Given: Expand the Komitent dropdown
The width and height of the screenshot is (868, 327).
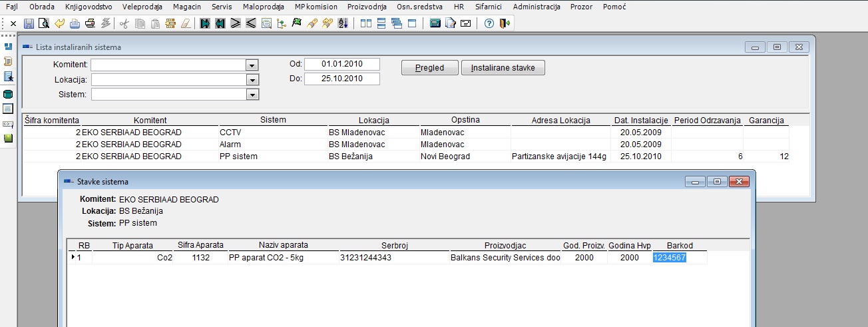Looking at the screenshot, I should 252,65.
